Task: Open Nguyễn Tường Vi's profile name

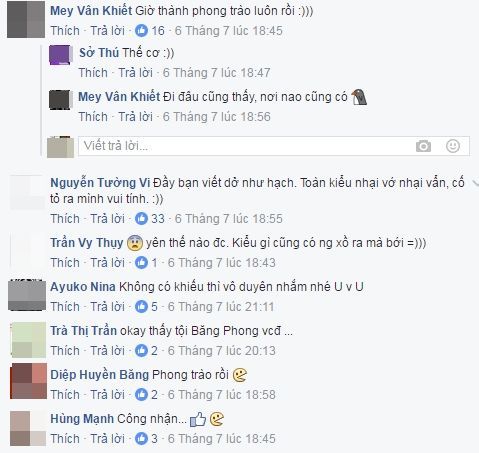Action: point(100,183)
